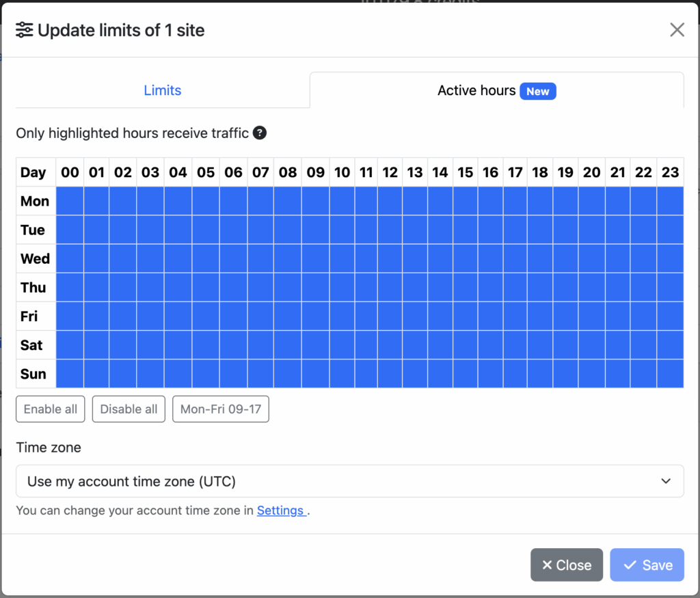Toggle the Saturday 18 hour cell
The width and height of the screenshot is (700, 598).
coord(540,345)
